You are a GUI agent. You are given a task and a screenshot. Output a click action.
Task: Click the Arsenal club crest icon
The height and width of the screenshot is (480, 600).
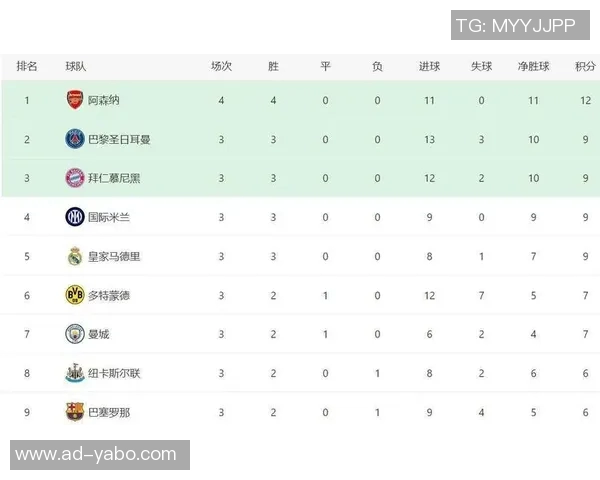click(74, 100)
